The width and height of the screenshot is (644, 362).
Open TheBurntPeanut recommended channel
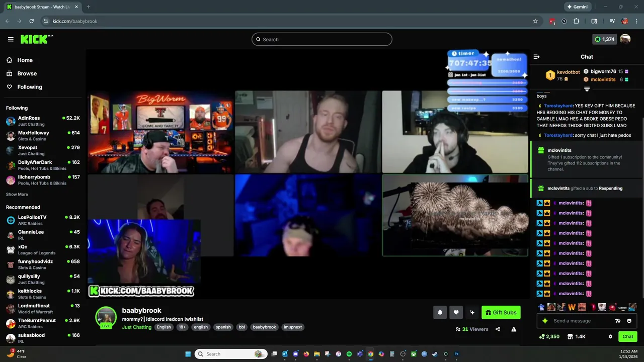pos(43,323)
